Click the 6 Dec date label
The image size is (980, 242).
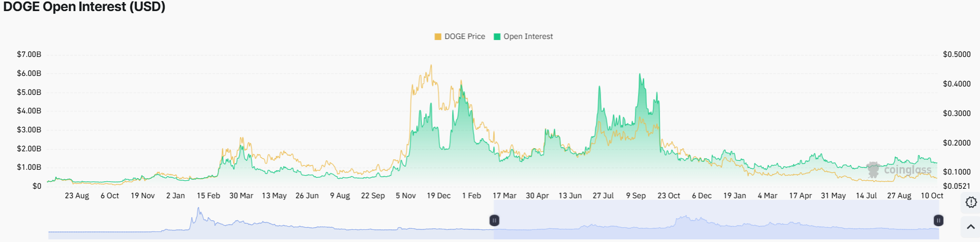(x=702, y=196)
